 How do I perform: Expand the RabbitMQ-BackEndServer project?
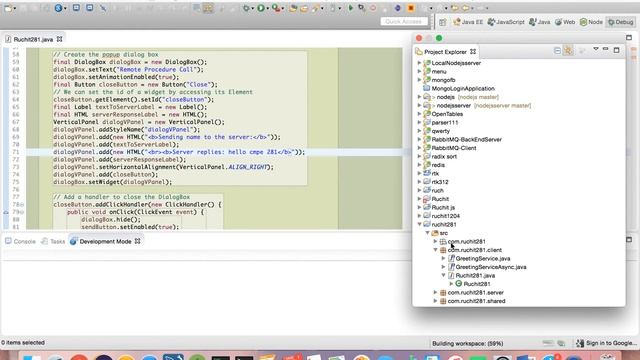point(419,139)
